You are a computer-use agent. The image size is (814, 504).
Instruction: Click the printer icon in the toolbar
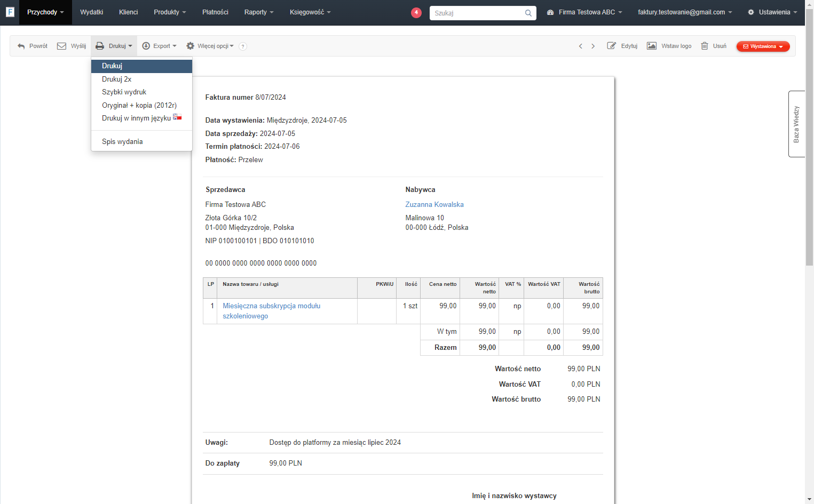coord(100,46)
